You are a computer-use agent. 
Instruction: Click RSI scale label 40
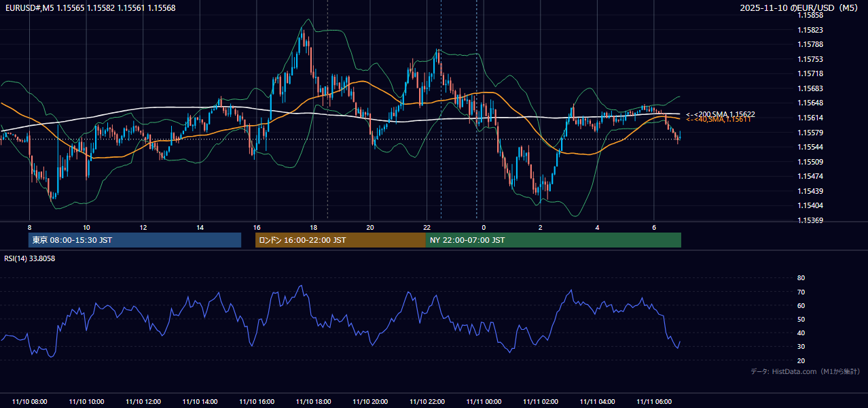[x=801, y=333]
